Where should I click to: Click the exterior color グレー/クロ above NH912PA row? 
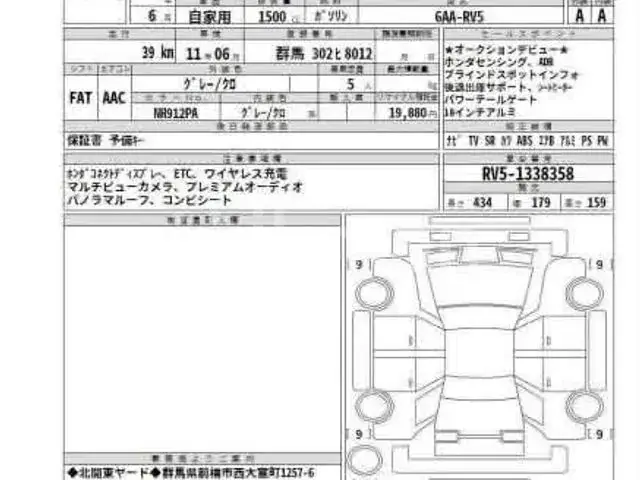(209, 84)
